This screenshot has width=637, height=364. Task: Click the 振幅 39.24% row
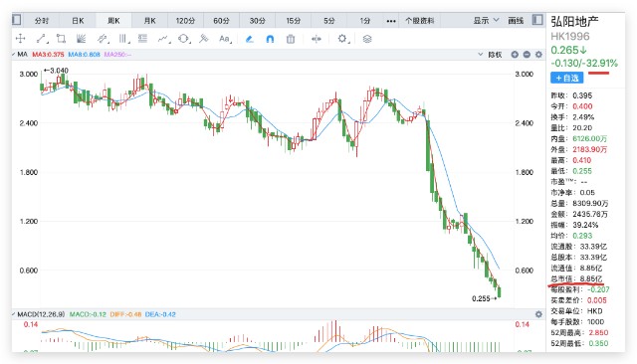(574, 225)
